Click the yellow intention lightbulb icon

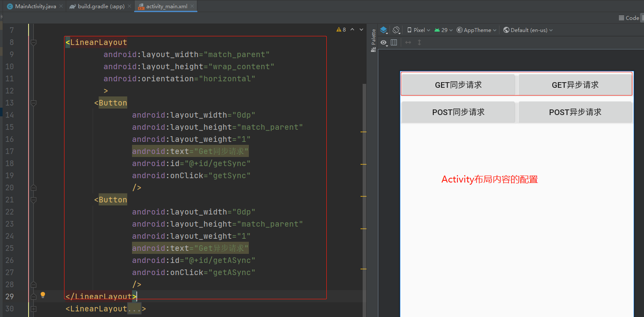(43, 295)
